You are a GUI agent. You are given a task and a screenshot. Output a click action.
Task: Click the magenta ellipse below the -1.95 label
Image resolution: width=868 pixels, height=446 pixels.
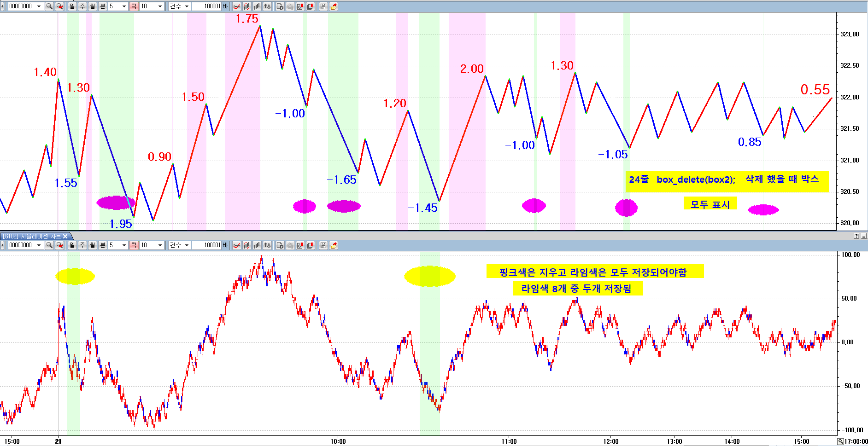116,203
